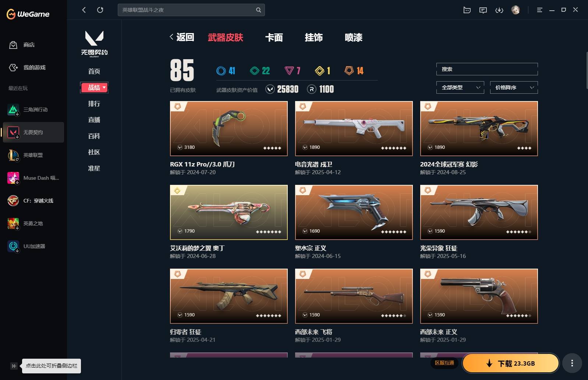Click the 返回 back link

182,37
